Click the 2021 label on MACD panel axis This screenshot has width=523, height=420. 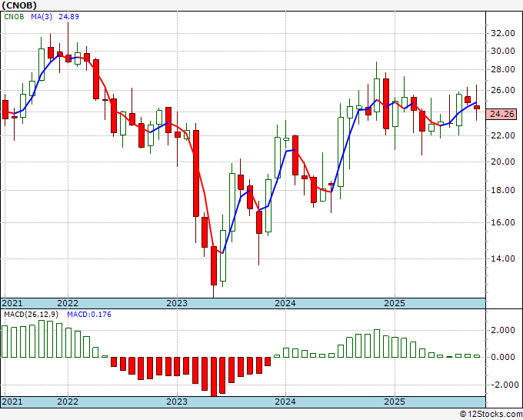click(x=12, y=402)
